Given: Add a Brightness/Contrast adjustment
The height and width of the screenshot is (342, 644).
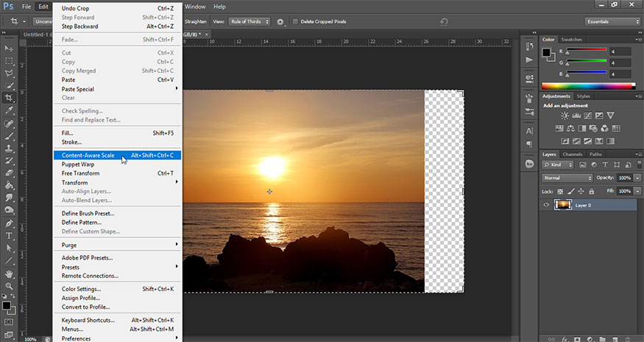Looking at the screenshot, I should coord(565,116).
